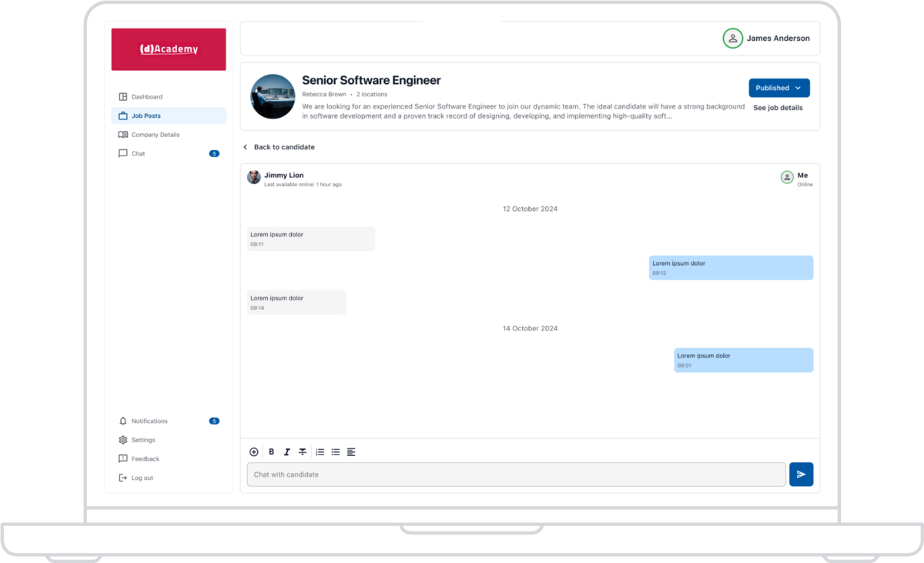Open the Chat section in sidebar
The width and height of the screenshot is (924, 563).
pos(138,154)
